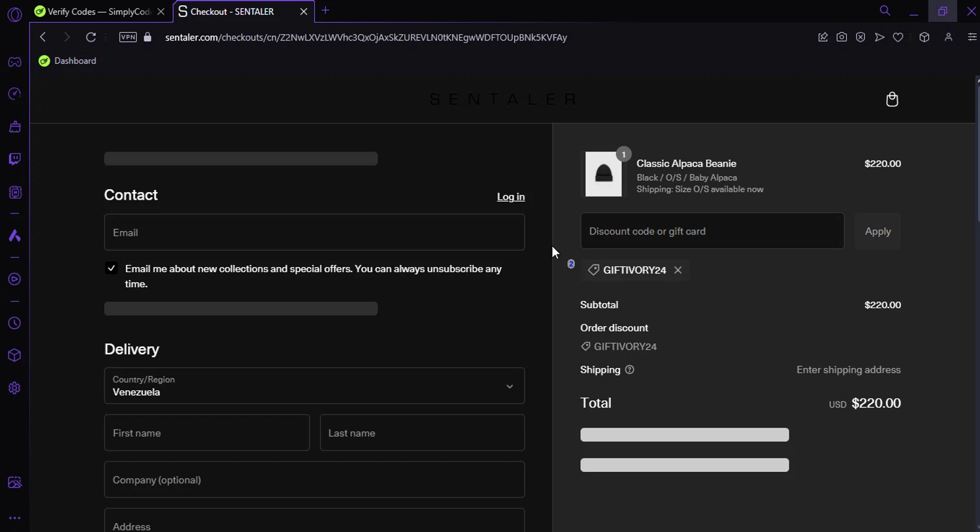Open Aria AI sidebar icon
Viewport: 980px width, 532px height.
pos(14,236)
